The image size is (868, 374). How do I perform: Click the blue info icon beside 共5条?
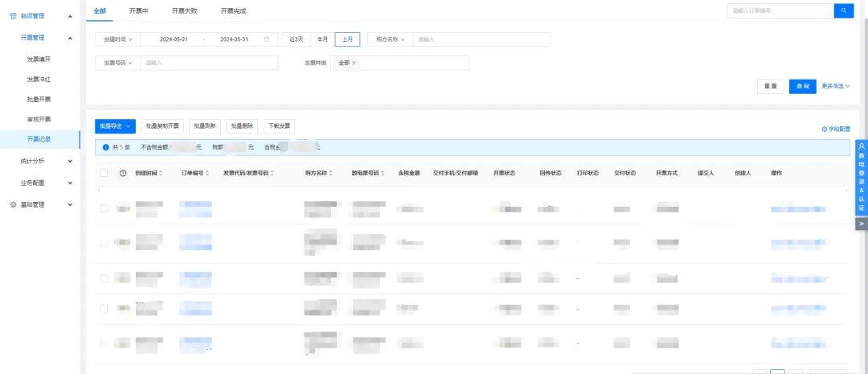106,147
